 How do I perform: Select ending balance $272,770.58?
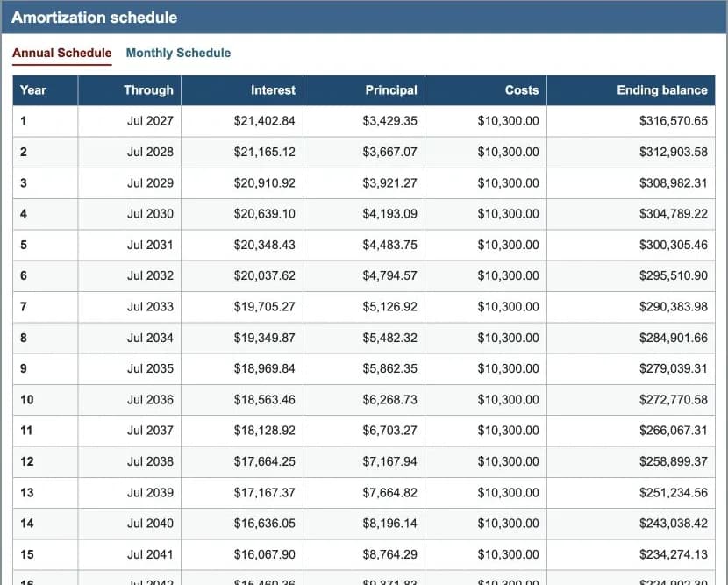coord(674,400)
